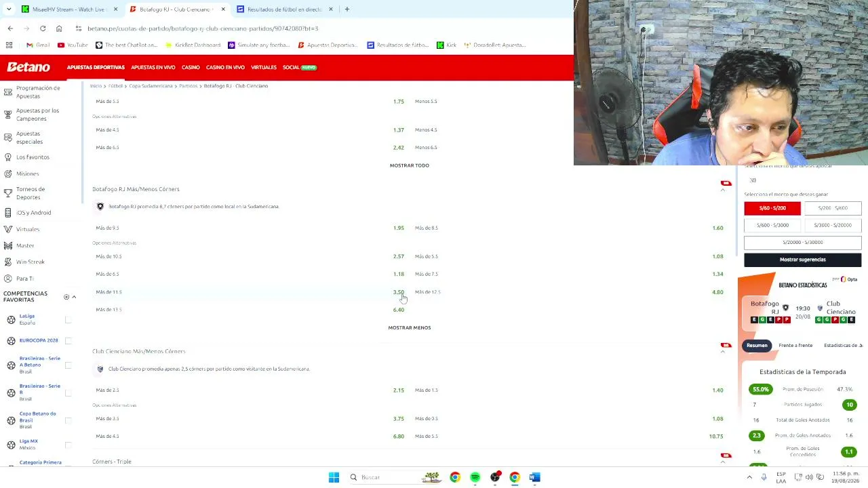Switch to Frente a frente tab
The width and height of the screenshot is (868, 488).
click(x=795, y=346)
